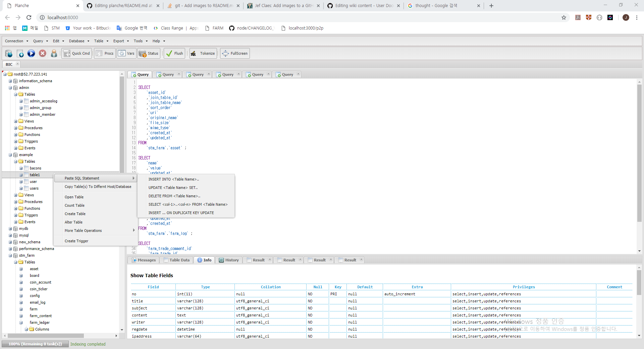View site info icon in address bar

tap(42, 17)
